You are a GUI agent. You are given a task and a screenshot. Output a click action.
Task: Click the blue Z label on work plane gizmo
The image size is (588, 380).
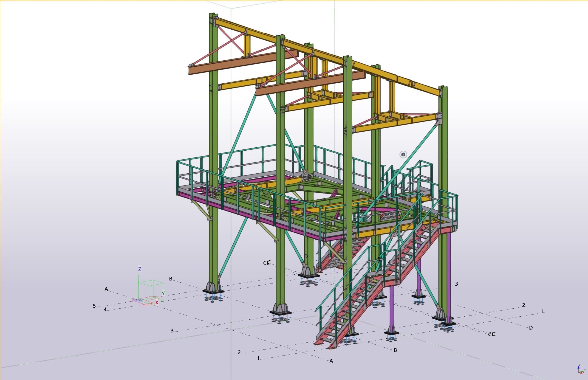(x=140, y=269)
